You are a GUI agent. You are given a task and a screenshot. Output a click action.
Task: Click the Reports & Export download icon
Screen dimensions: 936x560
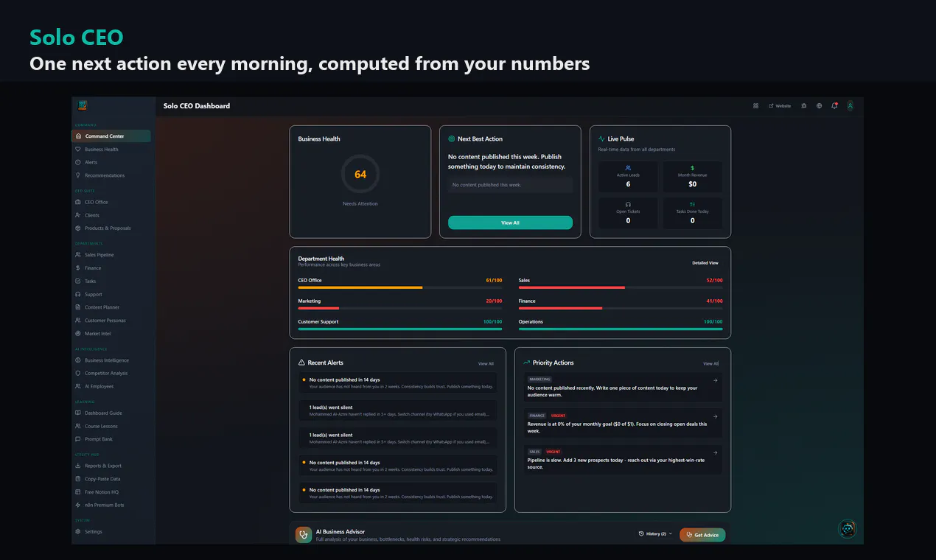click(x=78, y=466)
